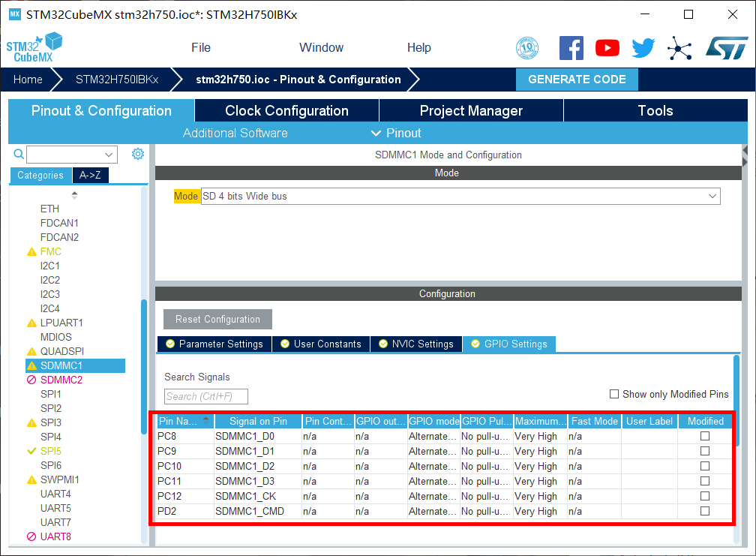
Task: Open the Twitter bird icon
Action: 643,48
